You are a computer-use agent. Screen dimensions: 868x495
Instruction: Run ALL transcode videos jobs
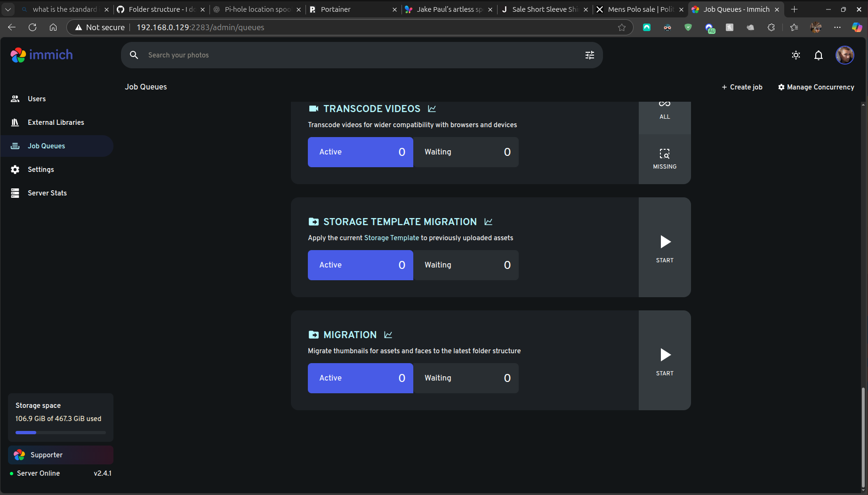[664, 108]
